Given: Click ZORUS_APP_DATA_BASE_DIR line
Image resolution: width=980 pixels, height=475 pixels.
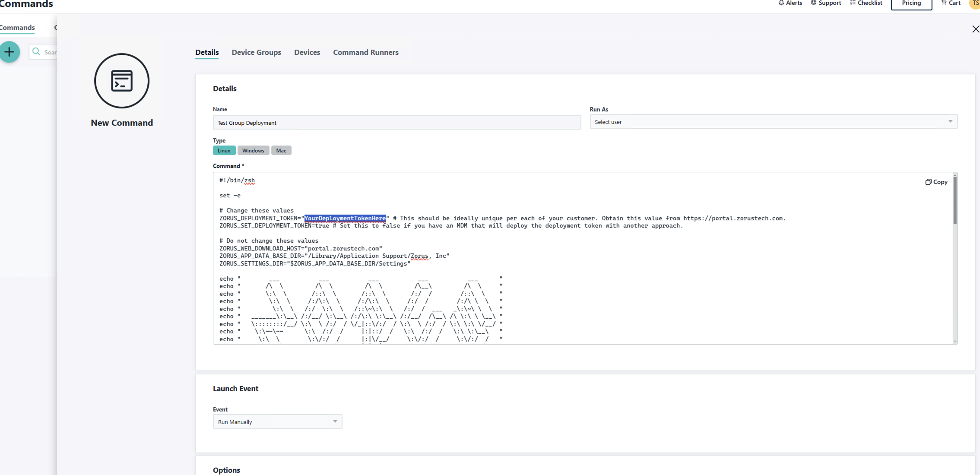Looking at the screenshot, I should coord(334,256).
